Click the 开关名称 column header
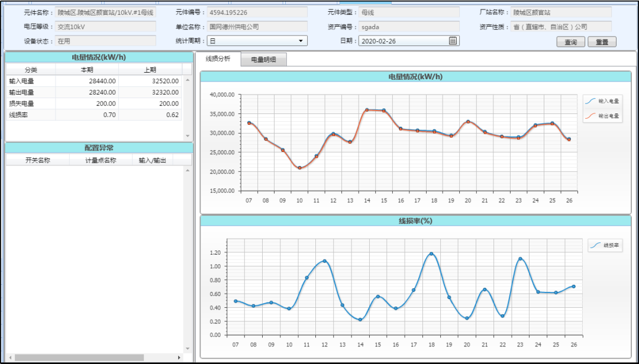This screenshot has width=639, height=364. tap(37, 160)
